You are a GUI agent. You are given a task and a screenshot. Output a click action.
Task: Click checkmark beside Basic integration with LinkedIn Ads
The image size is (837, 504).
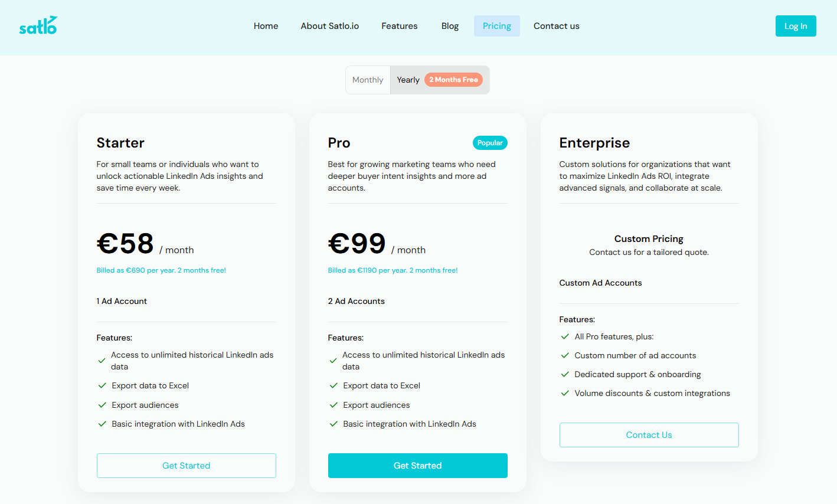coord(102,424)
